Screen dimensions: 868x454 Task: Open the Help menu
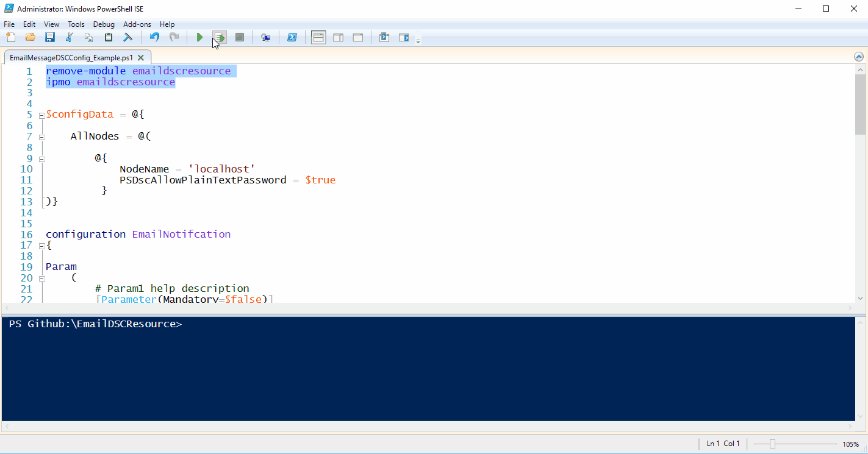pyautogui.click(x=167, y=24)
